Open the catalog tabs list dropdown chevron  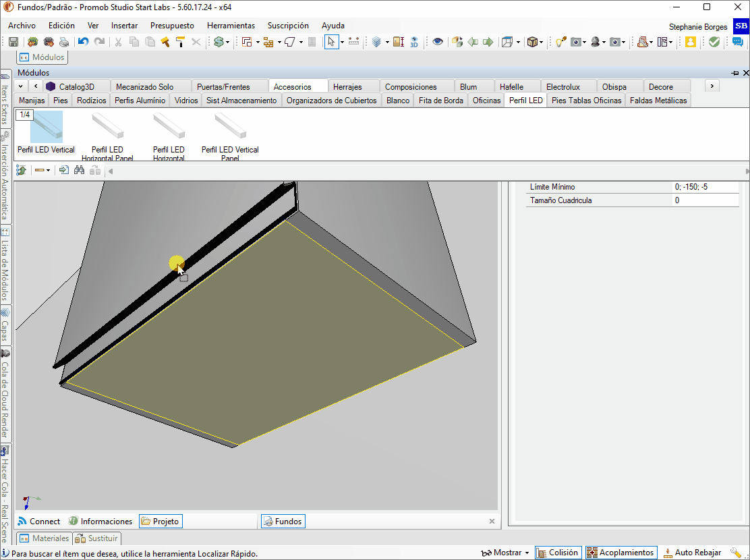tap(20, 86)
